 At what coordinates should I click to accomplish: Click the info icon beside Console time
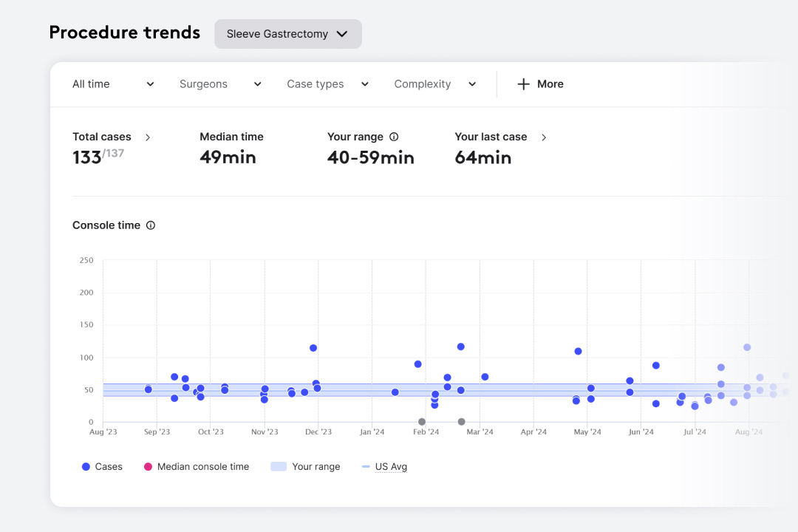point(151,225)
